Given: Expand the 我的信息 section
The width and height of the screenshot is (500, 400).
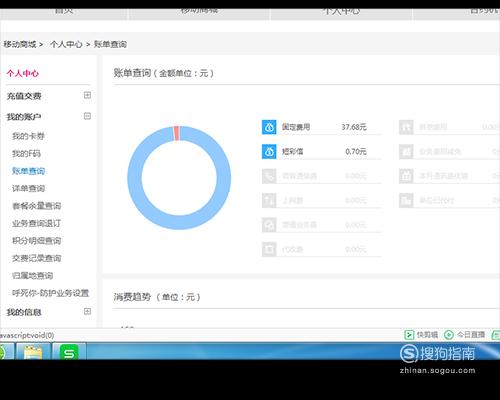Looking at the screenshot, I should pyautogui.click(x=87, y=311).
